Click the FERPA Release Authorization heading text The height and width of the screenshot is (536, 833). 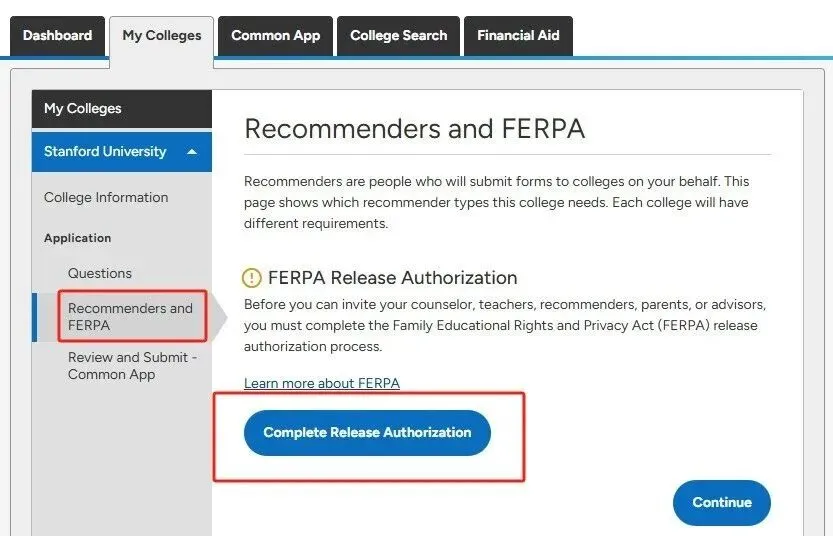click(392, 278)
